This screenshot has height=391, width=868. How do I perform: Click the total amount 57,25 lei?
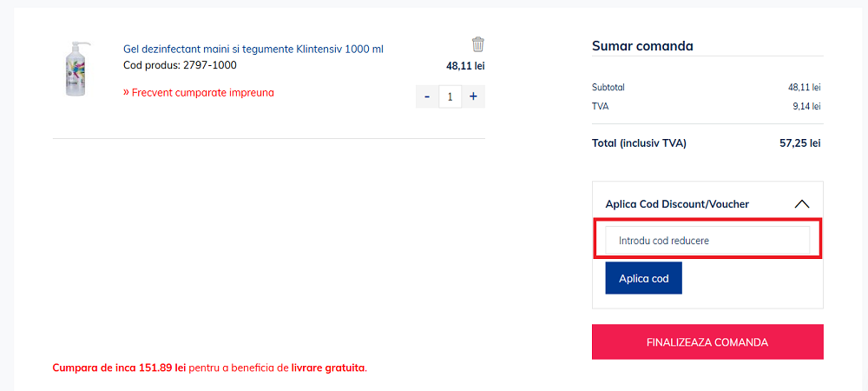[799, 142]
